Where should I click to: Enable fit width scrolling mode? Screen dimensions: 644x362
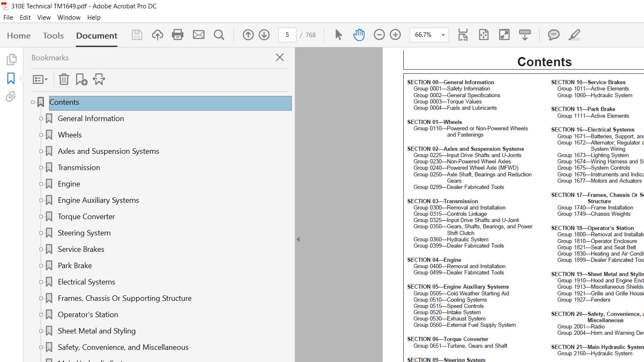point(463,35)
